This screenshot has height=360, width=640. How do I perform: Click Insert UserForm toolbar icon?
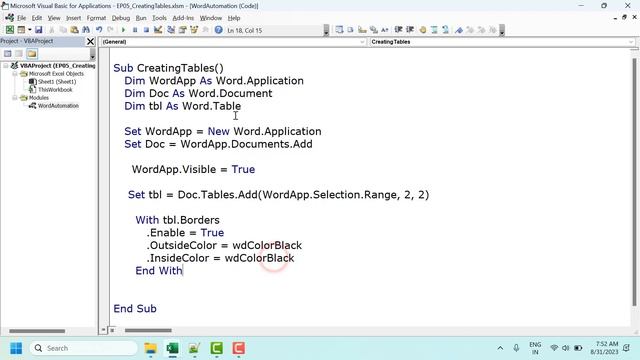pos(21,30)
